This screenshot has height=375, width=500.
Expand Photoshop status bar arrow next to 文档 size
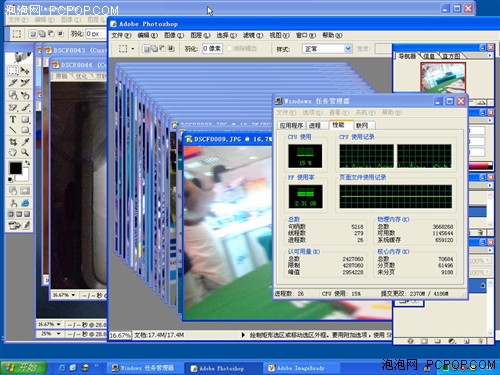tap(243, 335)
